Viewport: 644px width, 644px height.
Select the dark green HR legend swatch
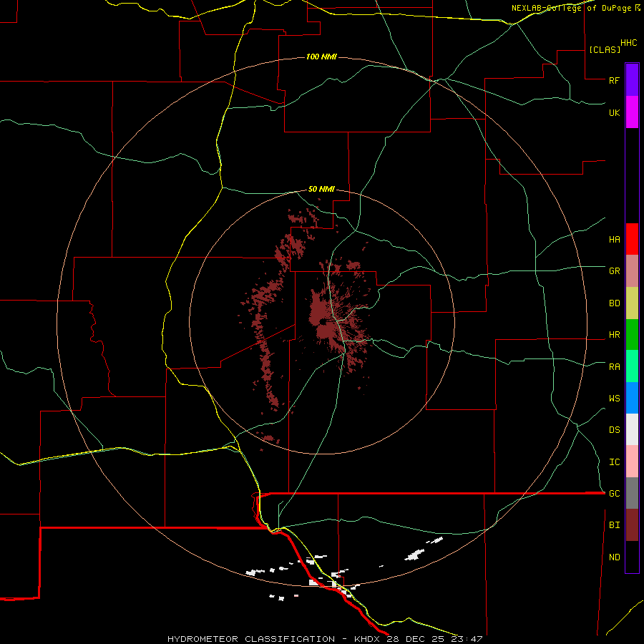[x=632, y=335]
